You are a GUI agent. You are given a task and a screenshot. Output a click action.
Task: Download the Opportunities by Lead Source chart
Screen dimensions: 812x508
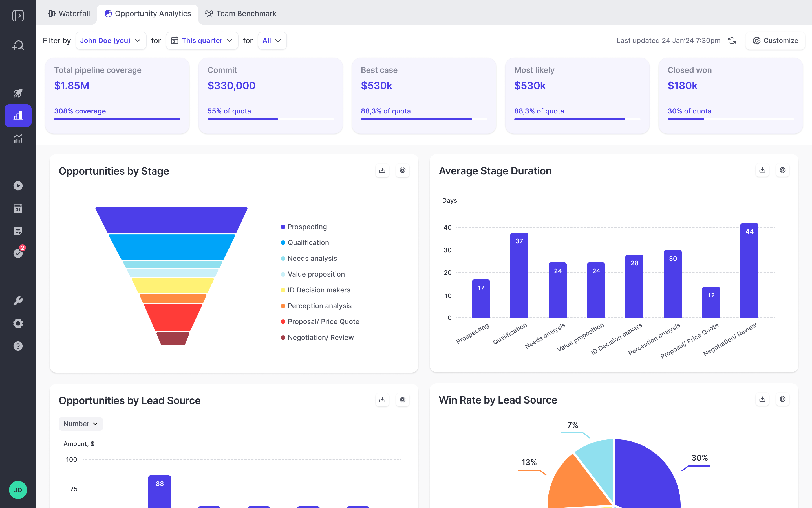pyautogui.click(x=382, y=399)
